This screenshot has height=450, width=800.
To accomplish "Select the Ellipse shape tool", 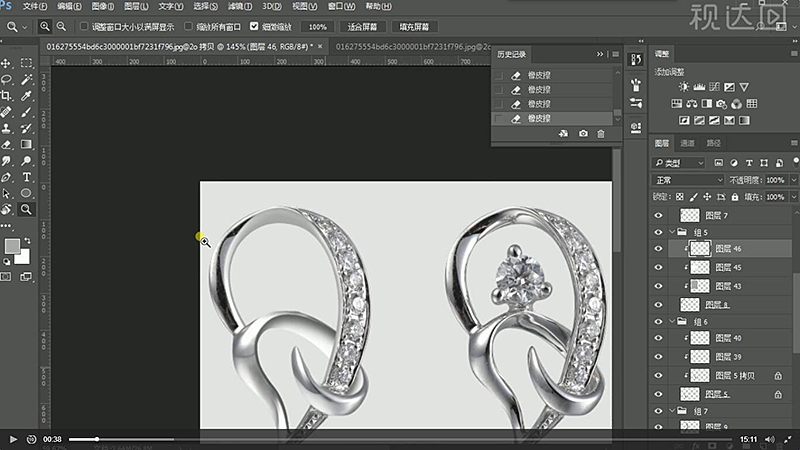I will tap(26, 193).
